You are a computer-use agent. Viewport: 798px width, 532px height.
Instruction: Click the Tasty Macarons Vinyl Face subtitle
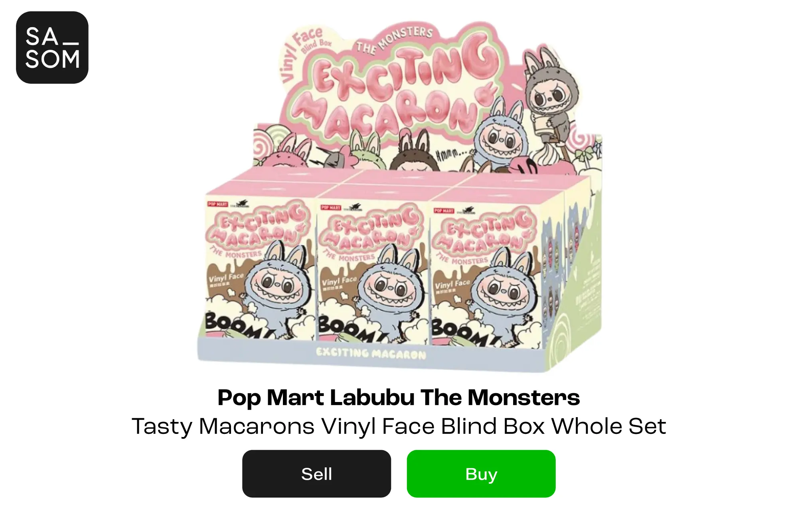tap(399, 426)
